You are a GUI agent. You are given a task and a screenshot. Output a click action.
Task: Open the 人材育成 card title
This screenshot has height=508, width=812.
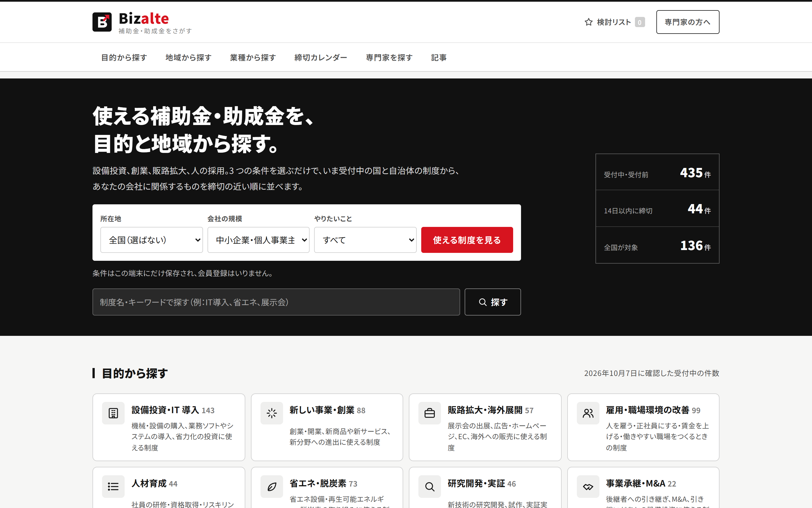point(149,483)
